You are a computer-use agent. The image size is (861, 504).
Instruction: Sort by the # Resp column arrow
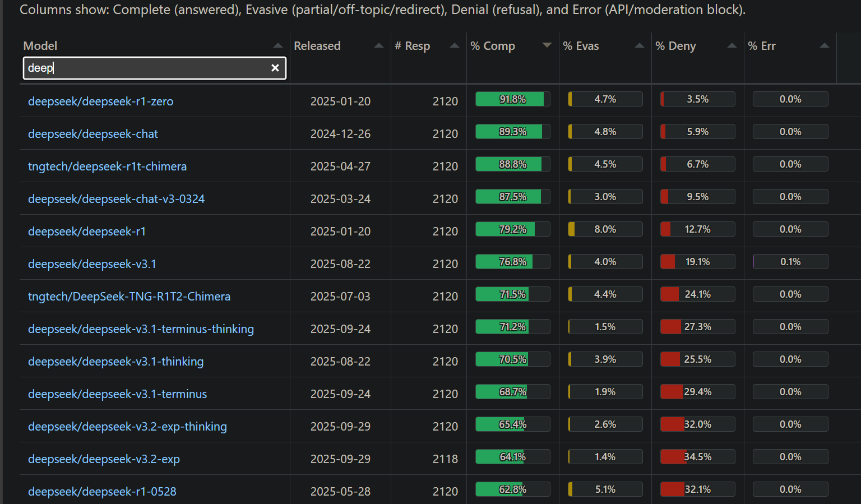tap(455, 45)
